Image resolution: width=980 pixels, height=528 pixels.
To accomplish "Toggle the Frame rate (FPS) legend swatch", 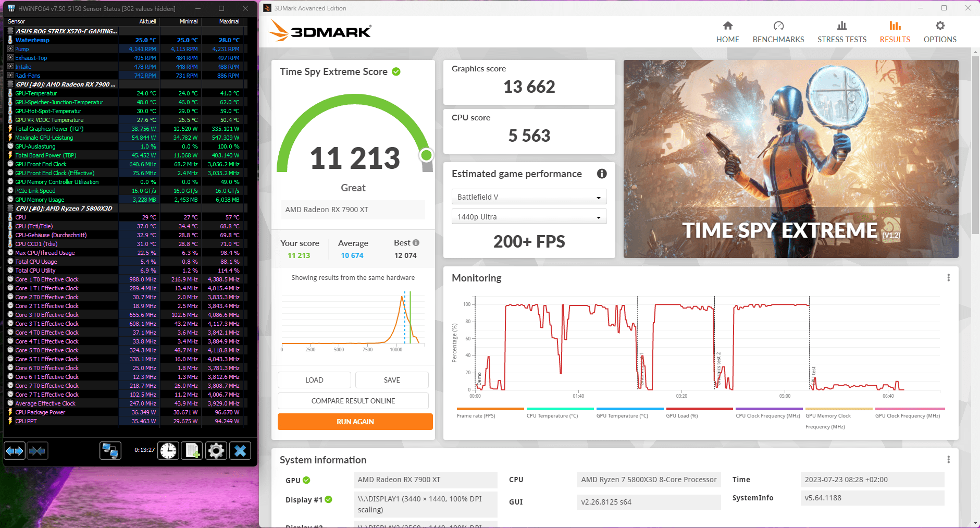I will click(x=490, y=409).
